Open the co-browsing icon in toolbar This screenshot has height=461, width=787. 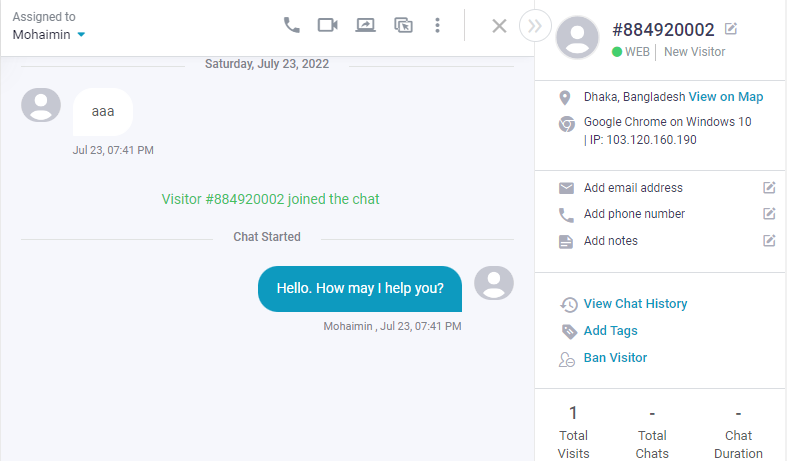click(x=404, y=25)
